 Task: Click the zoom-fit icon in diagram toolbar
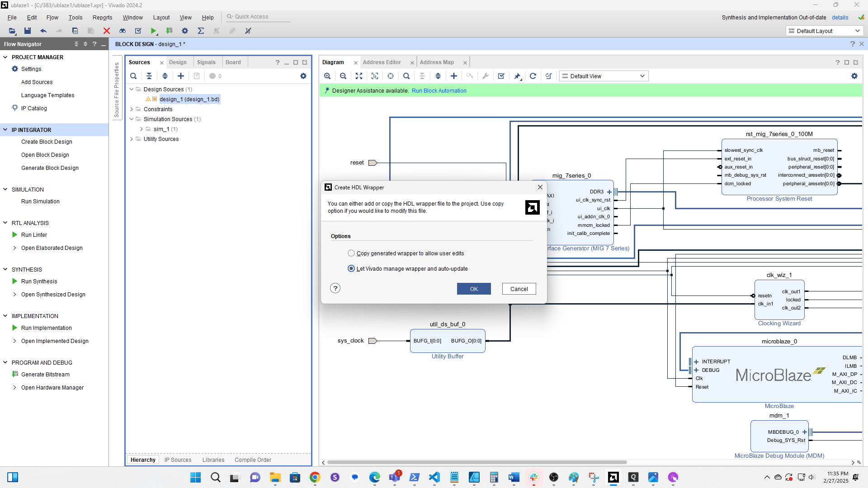[359, 76]
